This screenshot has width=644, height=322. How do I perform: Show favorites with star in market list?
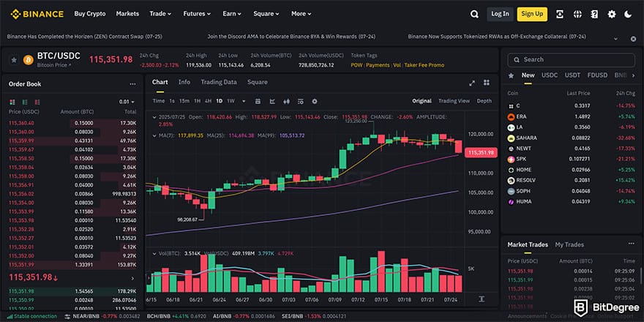(x=511, y=75)
